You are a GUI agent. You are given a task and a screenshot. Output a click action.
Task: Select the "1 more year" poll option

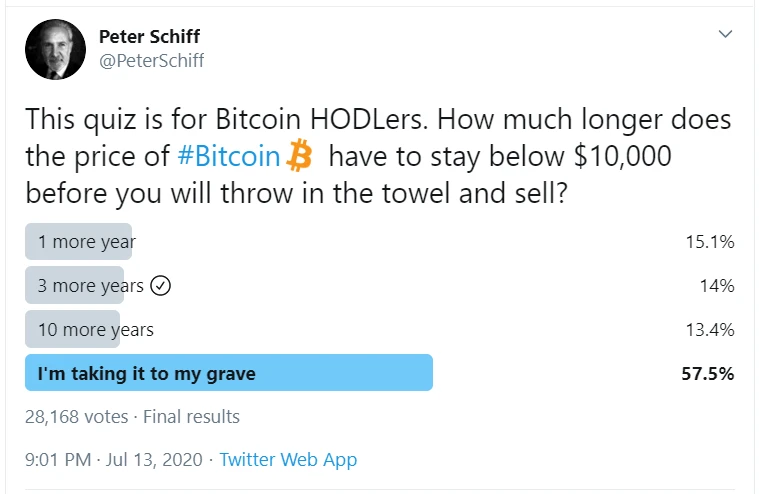click(x=86, y=242)
